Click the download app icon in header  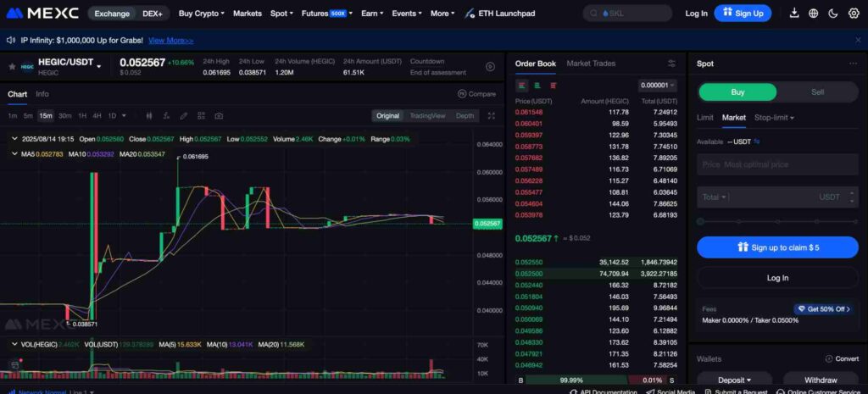[x=793, y=14]
